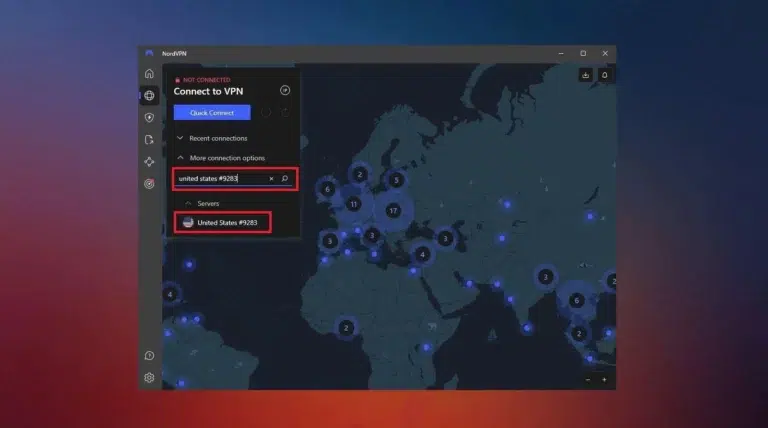768x428 pixels.
Task: Zoom in the map with plus button
Action: tap(604, 380)
